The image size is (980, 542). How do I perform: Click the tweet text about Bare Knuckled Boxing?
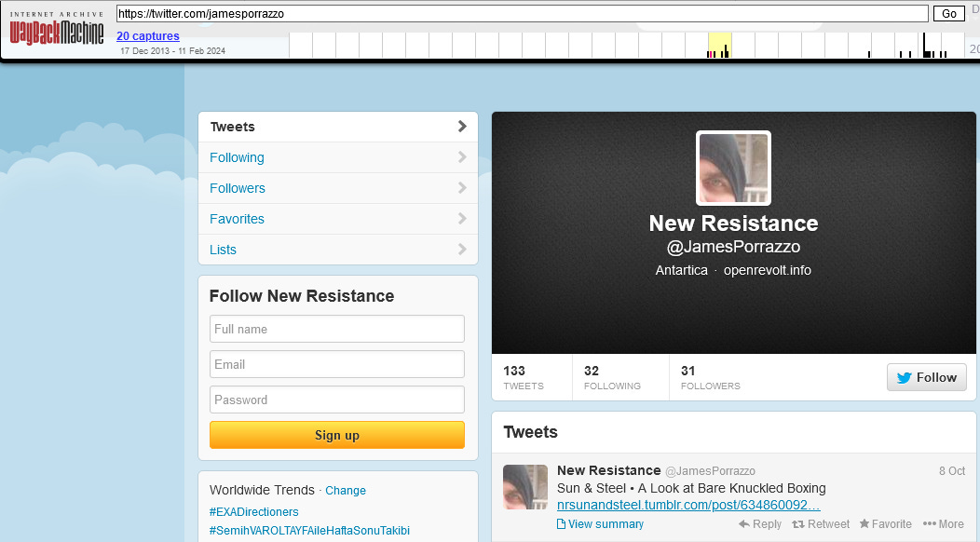[x=691, y=488]
